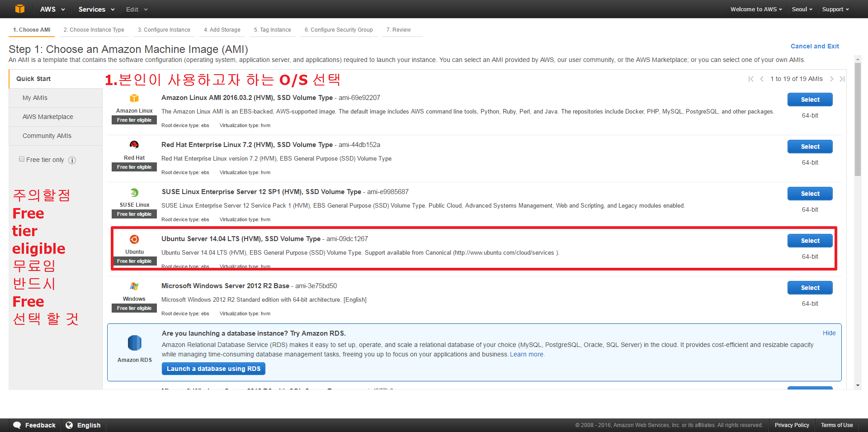The width and height of the screenshot is (868, 432).
Task: Go to step 4 Add Storage tab
Action: [222, 30]
